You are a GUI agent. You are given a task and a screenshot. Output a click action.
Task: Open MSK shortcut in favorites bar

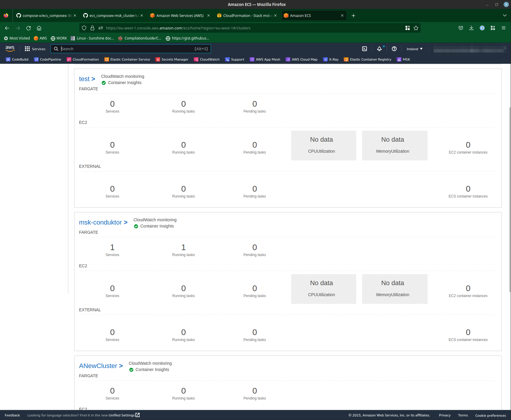point(403,59)
